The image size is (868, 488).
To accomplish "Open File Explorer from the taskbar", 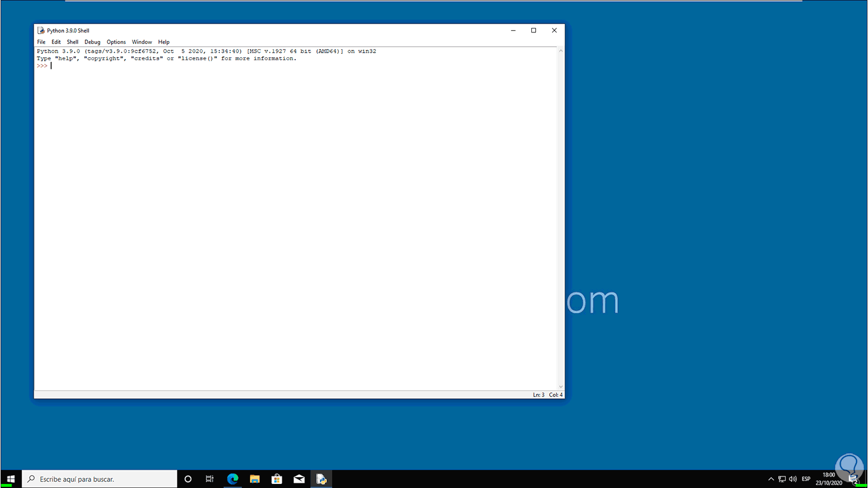I will [255, 479].
